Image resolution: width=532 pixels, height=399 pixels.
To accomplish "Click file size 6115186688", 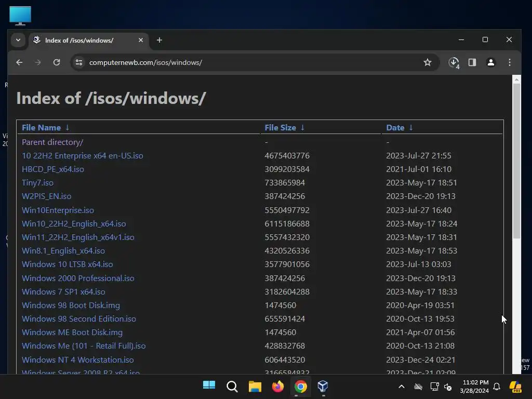I will click(287, 224).
